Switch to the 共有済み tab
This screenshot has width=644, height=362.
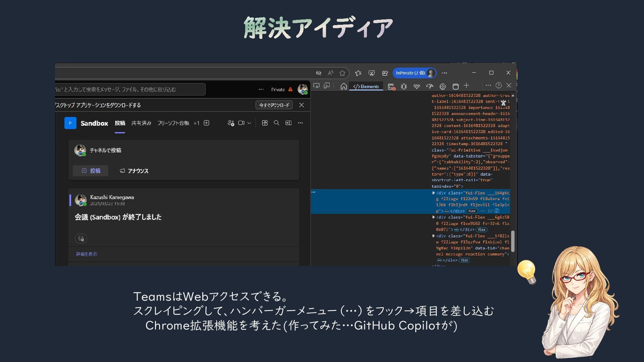[141, 123]
